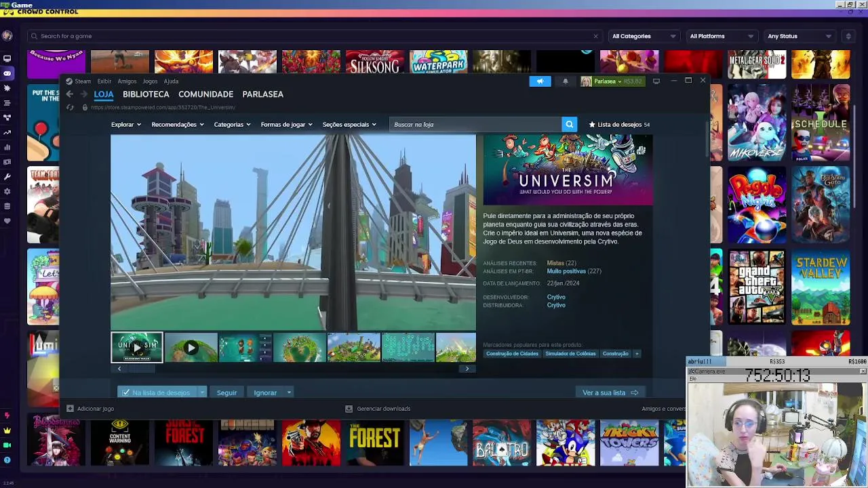868x488 pixels.
Task: Open the Jogos menu
Action: click(150, 81)
